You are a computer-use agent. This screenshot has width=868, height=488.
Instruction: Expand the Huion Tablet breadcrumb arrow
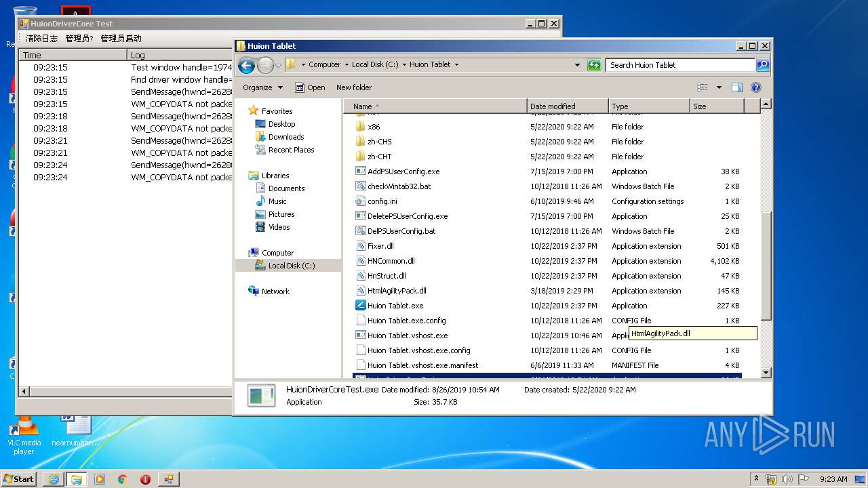456,65
